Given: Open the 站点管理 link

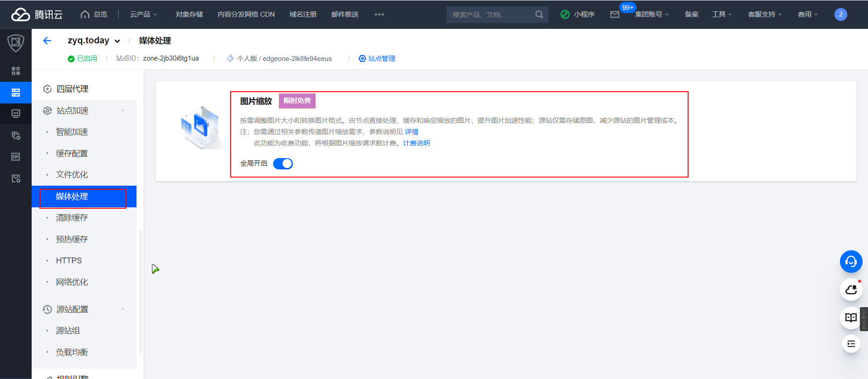Looking at the screenshot, I should click(377, 59).
